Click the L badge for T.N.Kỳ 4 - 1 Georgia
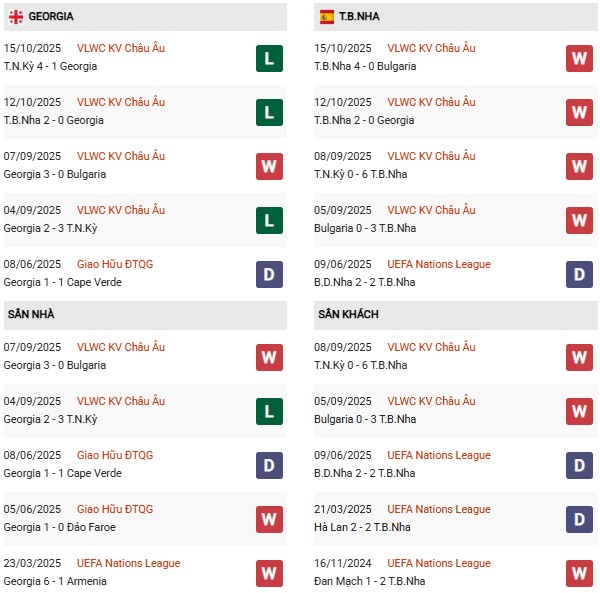Image resolution: width=600 pixels, height=593 pixels. click(x=269, y=58)
